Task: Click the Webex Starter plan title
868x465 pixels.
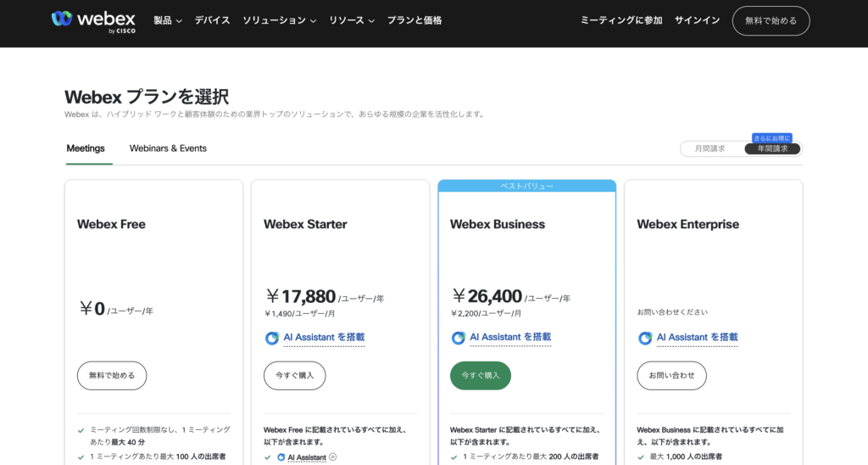Action: click(305, 225)
